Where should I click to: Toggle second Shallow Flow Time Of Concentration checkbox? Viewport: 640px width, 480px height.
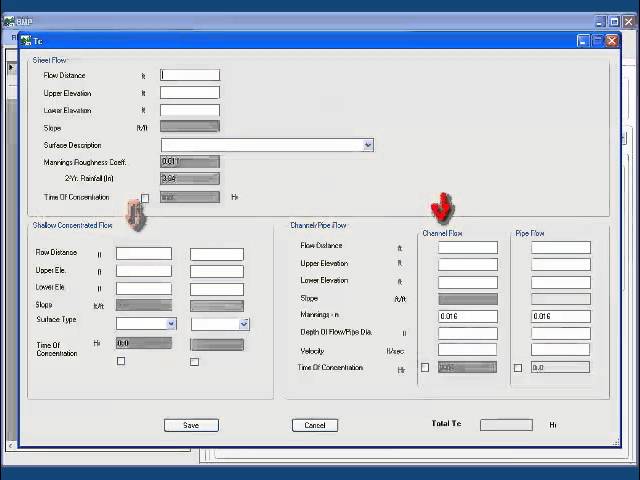195,362
